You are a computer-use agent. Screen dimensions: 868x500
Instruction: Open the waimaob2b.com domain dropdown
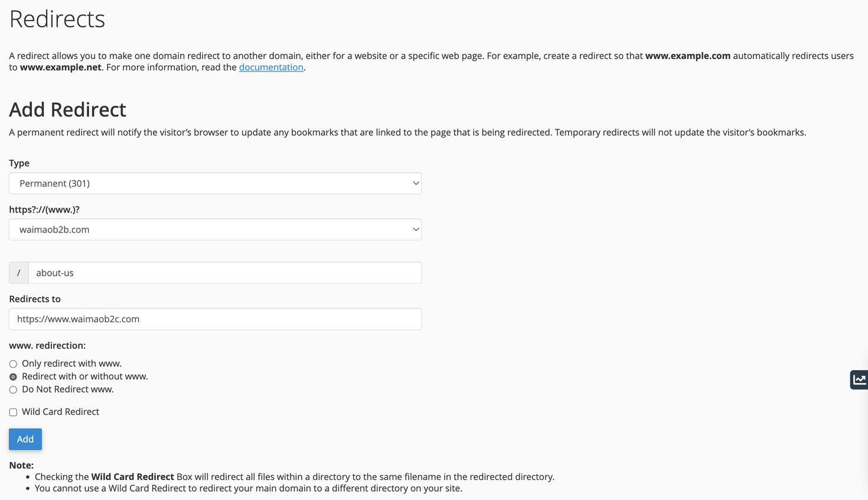215,230
